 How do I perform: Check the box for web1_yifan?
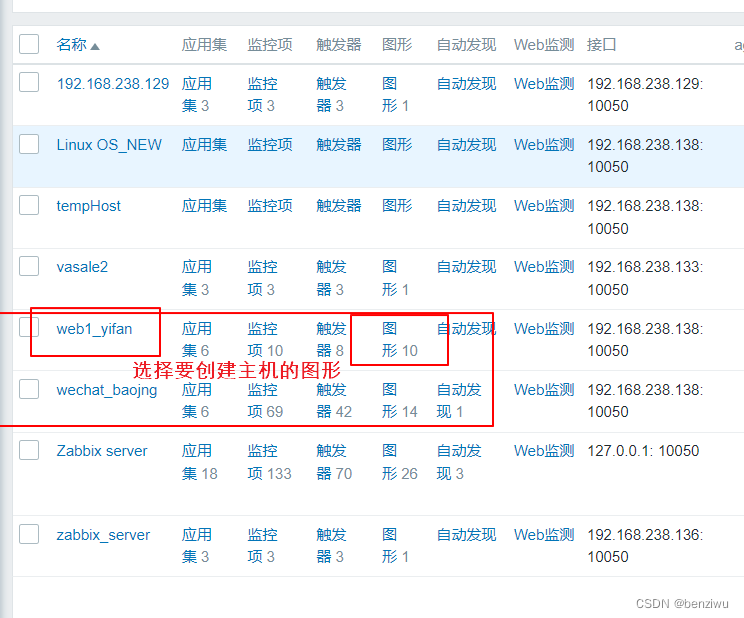[29, 328]
